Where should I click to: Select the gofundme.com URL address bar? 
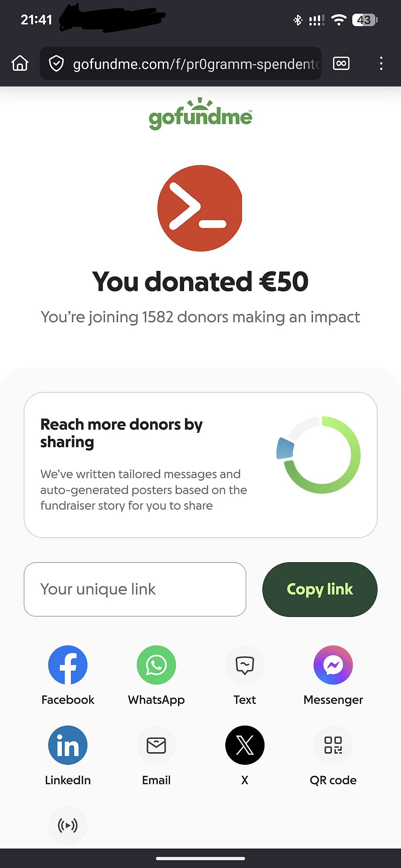(196, 64)
